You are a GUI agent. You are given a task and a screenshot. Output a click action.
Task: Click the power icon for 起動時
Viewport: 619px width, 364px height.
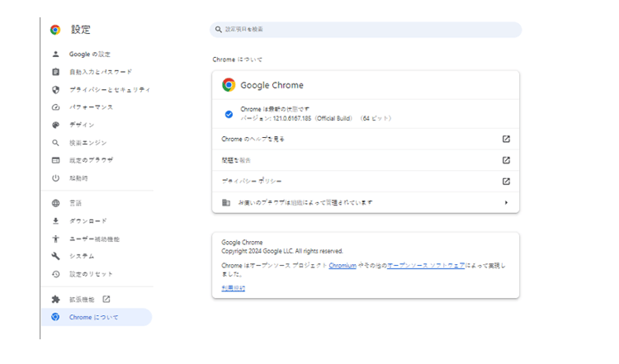tap(55, 177)
